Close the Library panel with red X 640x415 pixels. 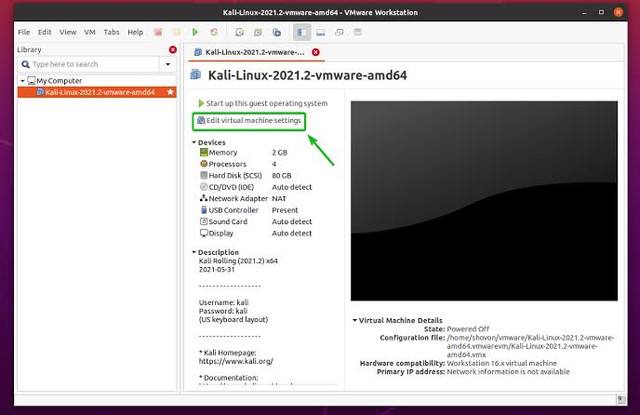click(x=173, y=49)
